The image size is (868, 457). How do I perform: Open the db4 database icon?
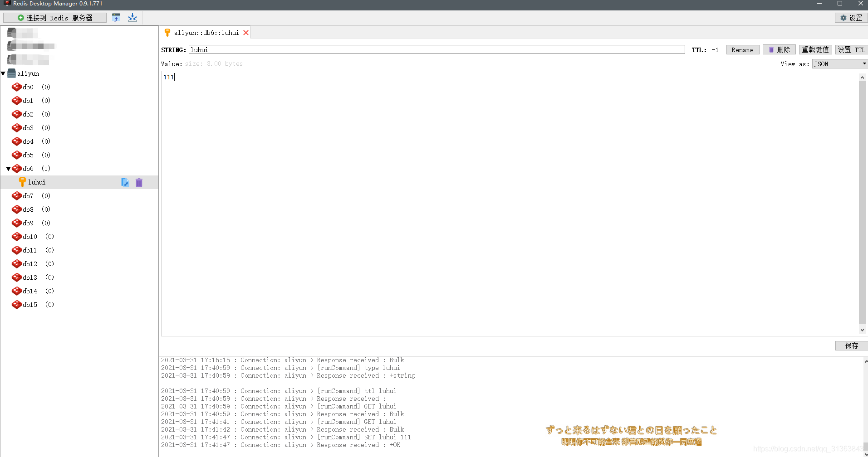[x=17, y=141]
